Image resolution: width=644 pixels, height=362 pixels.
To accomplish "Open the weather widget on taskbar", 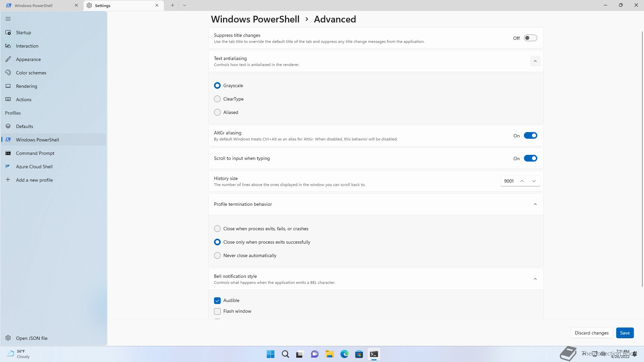I will [x=18, y=354].
